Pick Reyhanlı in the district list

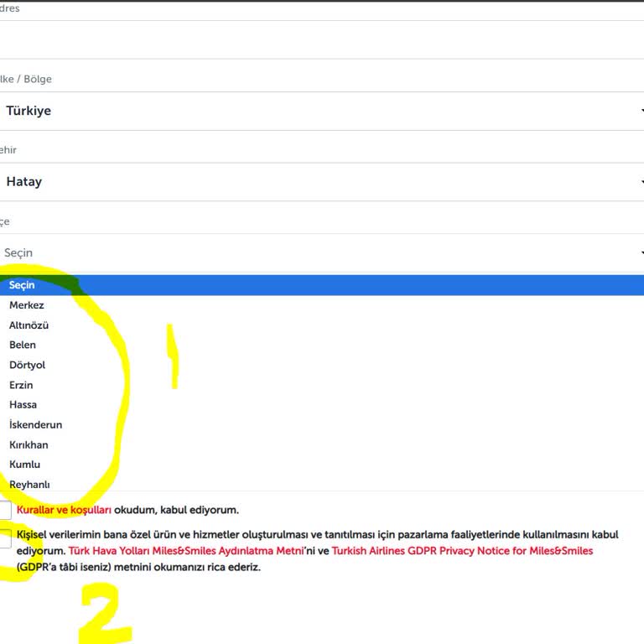tap(322, 484)
